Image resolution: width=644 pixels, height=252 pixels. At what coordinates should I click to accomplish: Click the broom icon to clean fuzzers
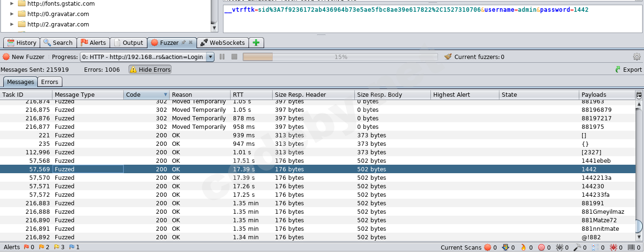coord(448,57)
